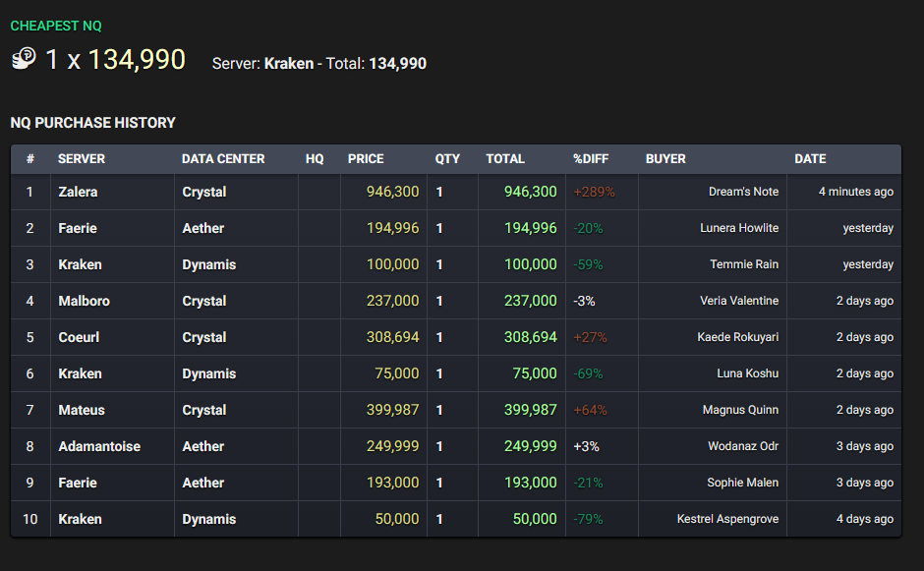The image size is (924, 571).
Task: Click buyer Temmie Rain
Action: click(x=744, y=264)
